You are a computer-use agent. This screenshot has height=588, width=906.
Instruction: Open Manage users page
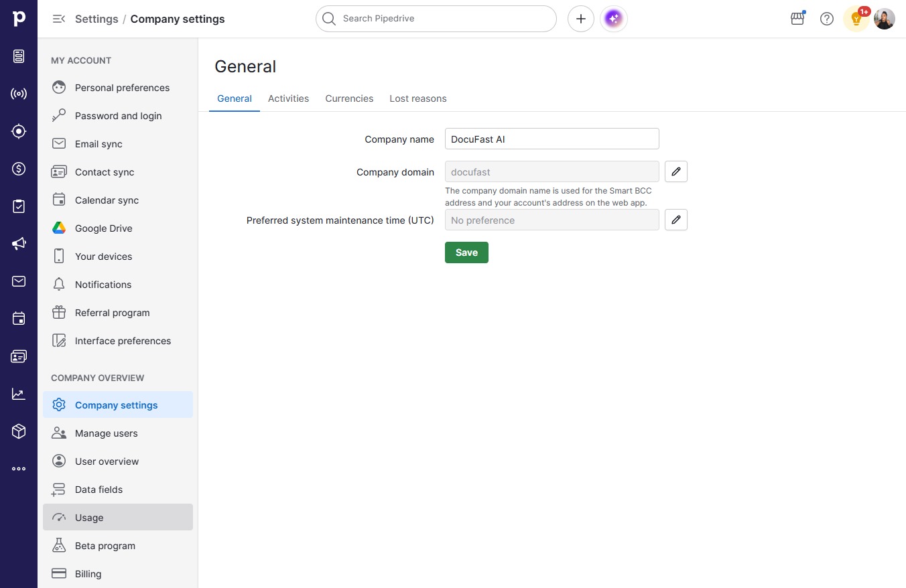(118, 433)
